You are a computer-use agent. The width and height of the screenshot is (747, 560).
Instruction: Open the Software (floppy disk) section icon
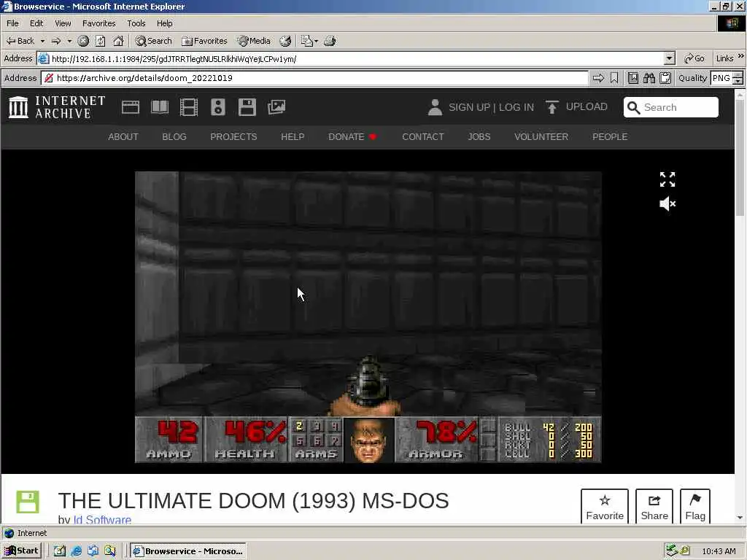click(247, 107)
